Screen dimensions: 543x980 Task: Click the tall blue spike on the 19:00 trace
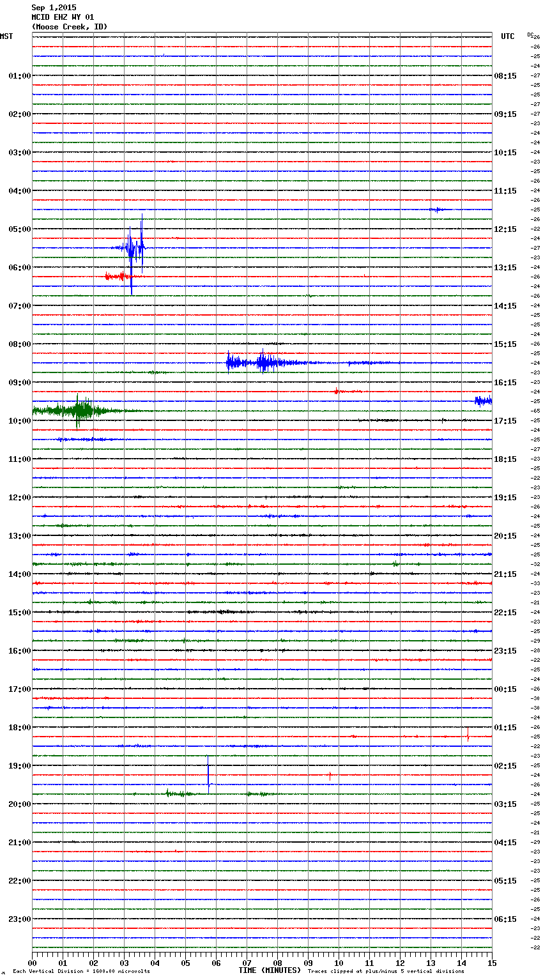tap(208, 776)
